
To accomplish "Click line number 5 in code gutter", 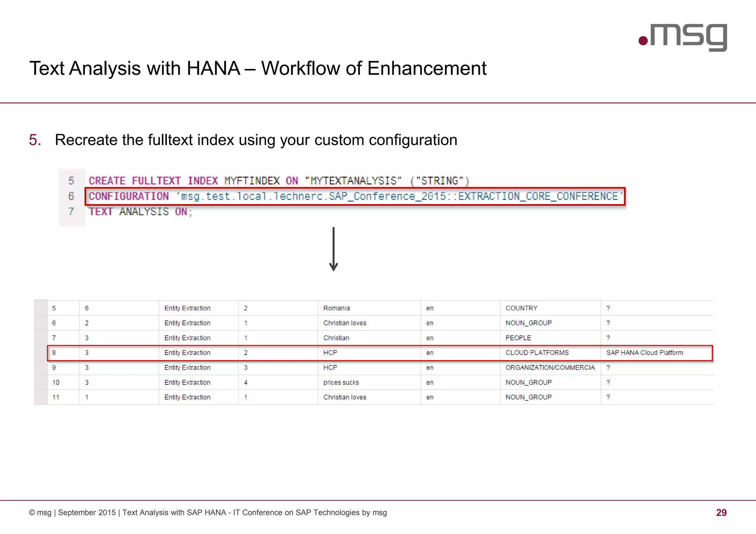I will 71,181.
